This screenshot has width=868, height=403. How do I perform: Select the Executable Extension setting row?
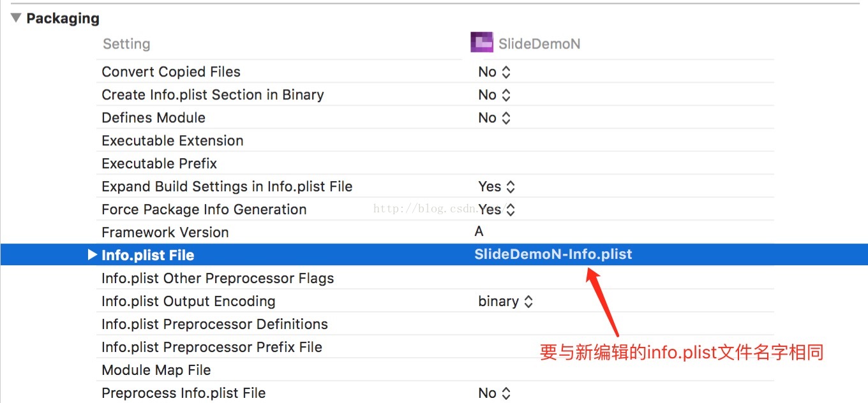tap(172, 141)
